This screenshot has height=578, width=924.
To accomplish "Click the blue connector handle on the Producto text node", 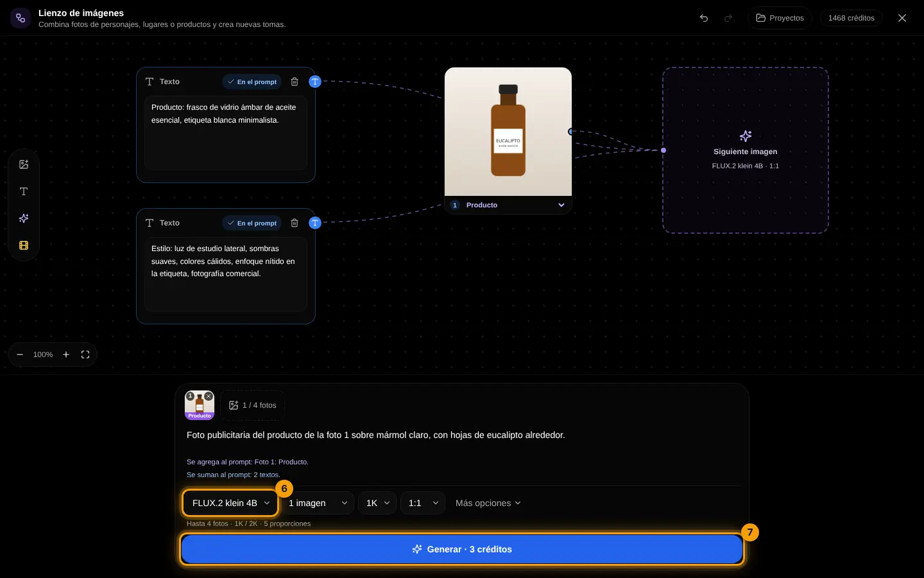I will pos(315,82).
